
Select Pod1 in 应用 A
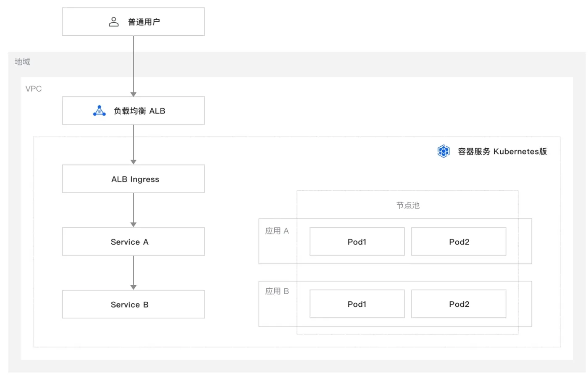(357, 242)
